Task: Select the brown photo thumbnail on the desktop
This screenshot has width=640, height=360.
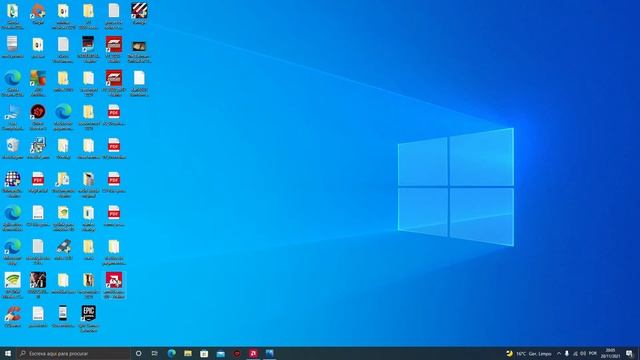Action: coord(139,46)
